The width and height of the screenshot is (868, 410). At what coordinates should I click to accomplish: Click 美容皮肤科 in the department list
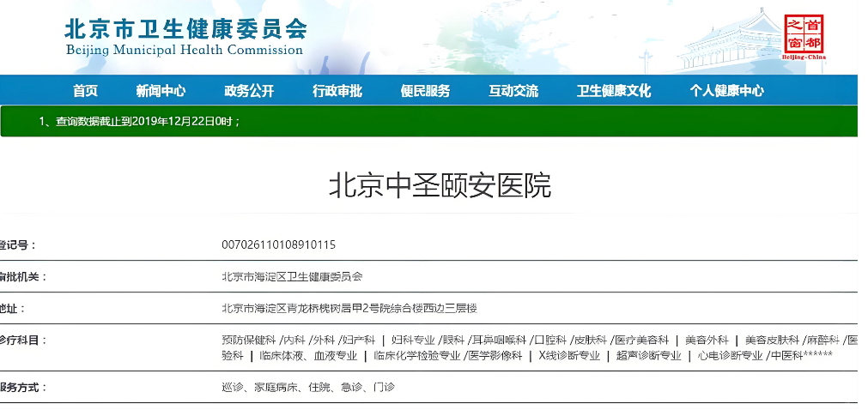(772, 341)
